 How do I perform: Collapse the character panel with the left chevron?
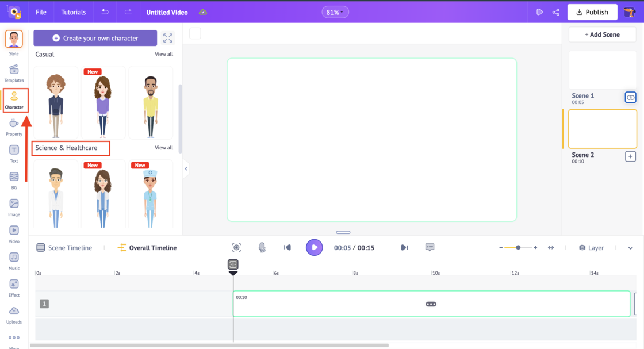point(186,169)
